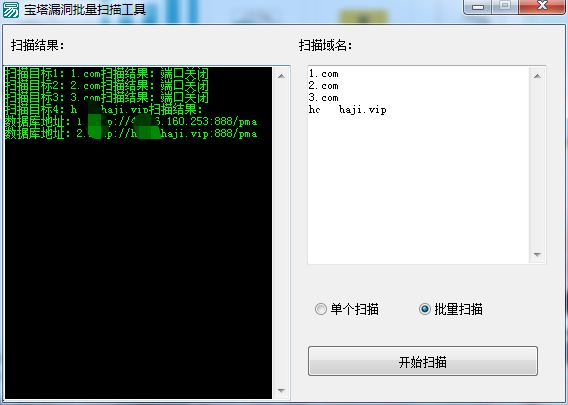Click the haji.vip line in domain list

coord(347,109)
